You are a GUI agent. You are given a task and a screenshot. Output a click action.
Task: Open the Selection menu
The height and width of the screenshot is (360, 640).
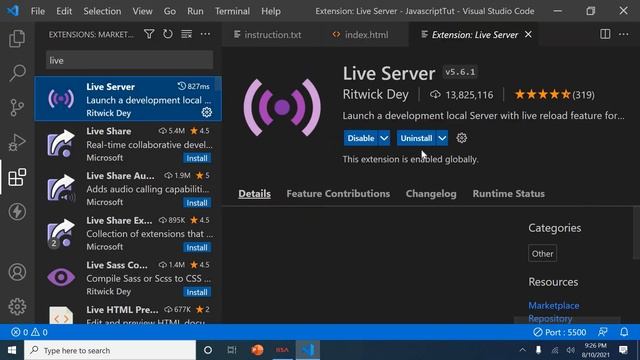click(x=102, y=11)
